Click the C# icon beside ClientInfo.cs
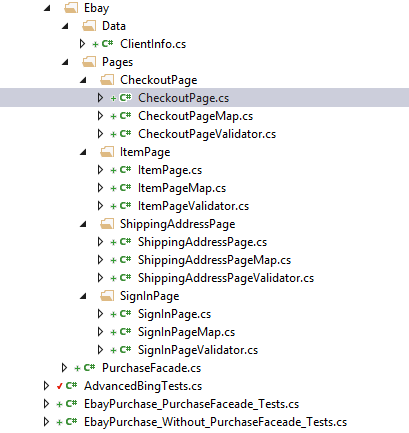The height and width of the screenshot is (433, 409). pos(107,44)
